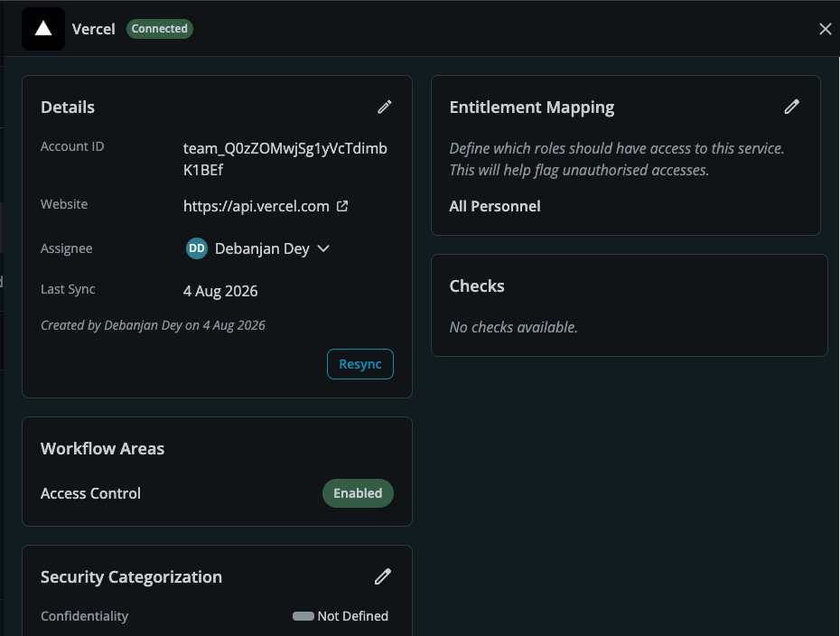This screenshot has height=636, width=840.
Task: Click the Last Sync date 4 Aug 2026
Action: click(220, 291)
